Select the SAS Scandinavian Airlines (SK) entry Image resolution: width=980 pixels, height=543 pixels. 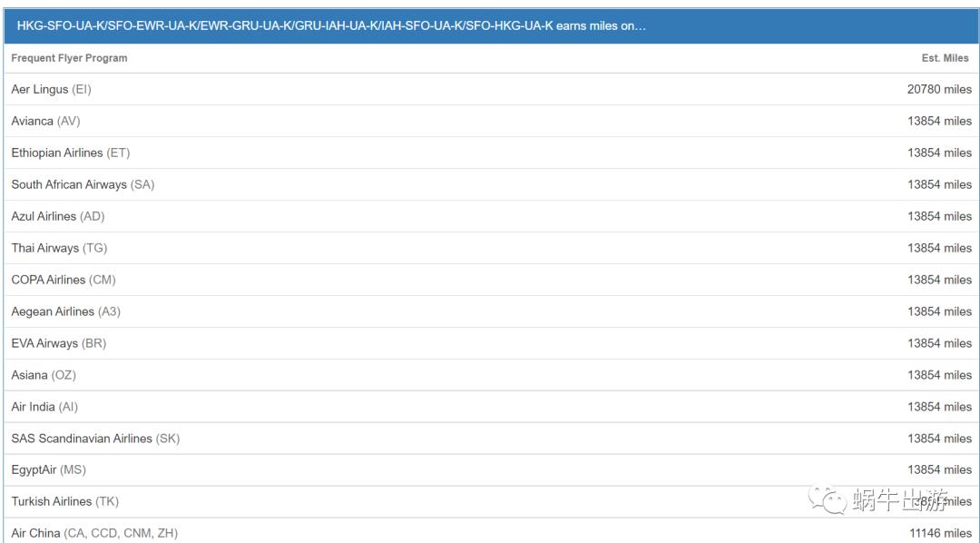95,439
